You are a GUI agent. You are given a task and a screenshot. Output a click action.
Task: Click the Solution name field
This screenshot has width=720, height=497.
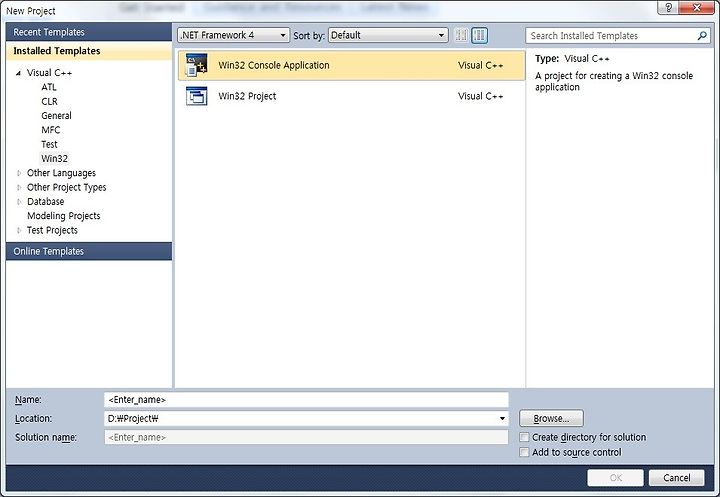306,437
